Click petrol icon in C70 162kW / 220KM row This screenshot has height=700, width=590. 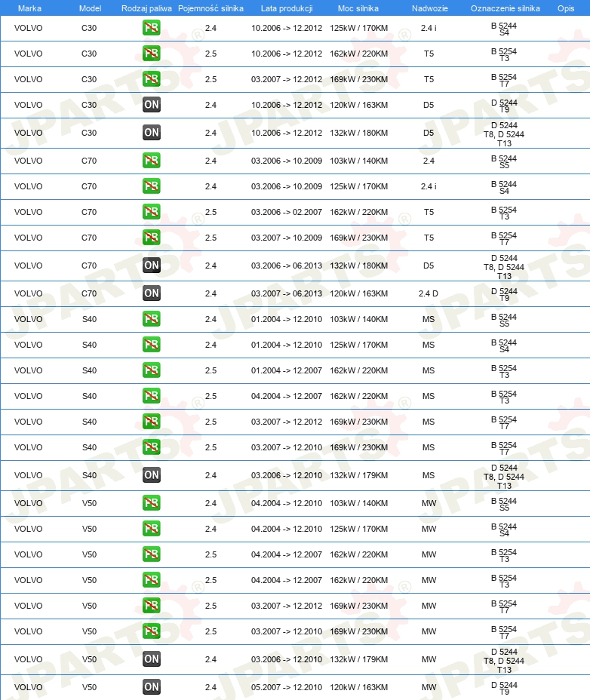point(152,212)
